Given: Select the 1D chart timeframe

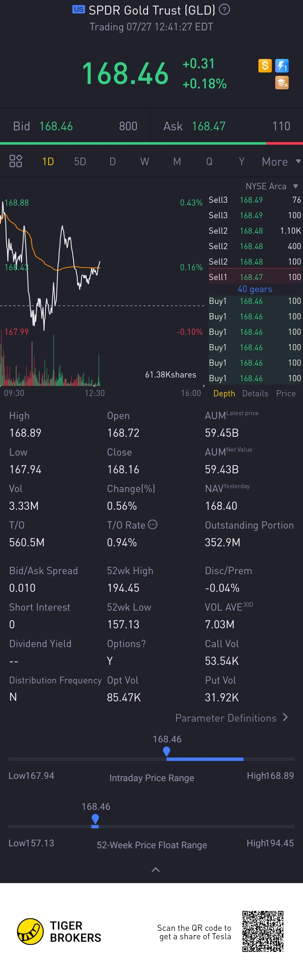Looking at the screenshot, I should [48, 162].
